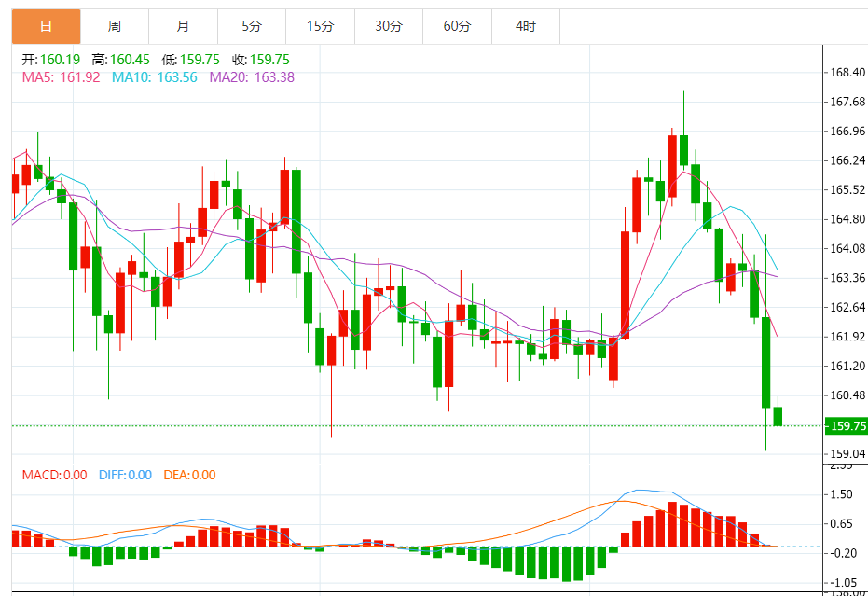Viewport: 868px width, 596px height.
Task: Click the 167.68 price axis label
Action: [847, 102]
